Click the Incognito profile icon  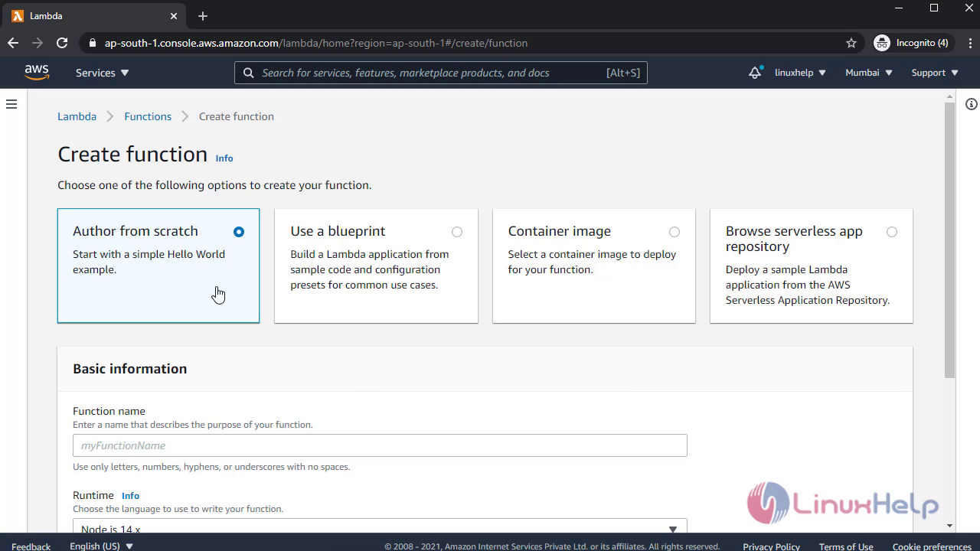point(882,43)
